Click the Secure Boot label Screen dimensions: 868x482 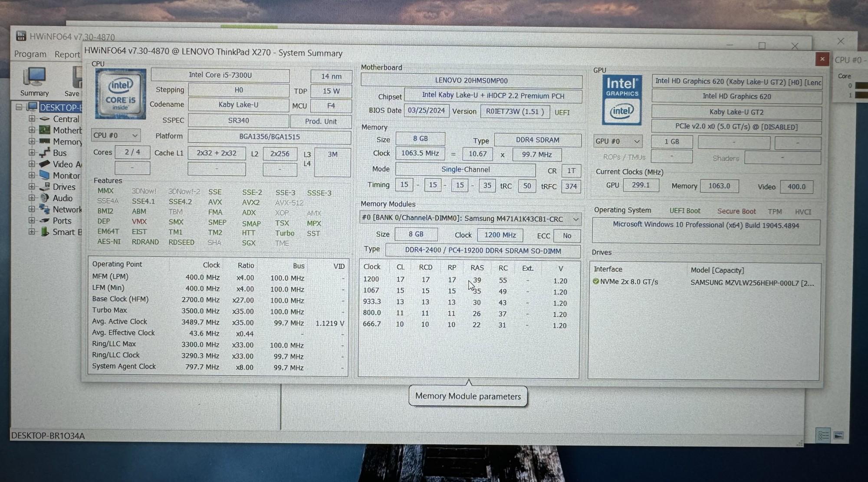pos(736,211)
